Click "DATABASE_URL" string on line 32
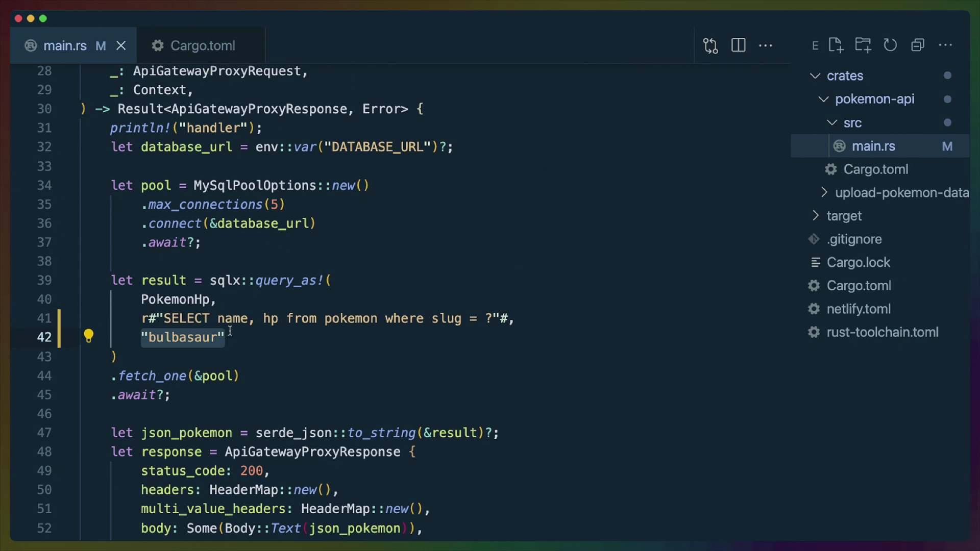The height and width of the screenshot is (551, 980). click(x=377, y=147)
